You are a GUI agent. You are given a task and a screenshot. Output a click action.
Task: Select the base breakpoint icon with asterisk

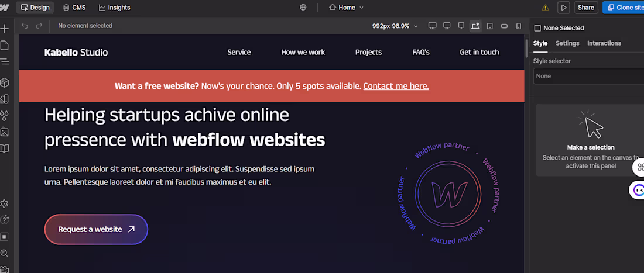[475, 26]
